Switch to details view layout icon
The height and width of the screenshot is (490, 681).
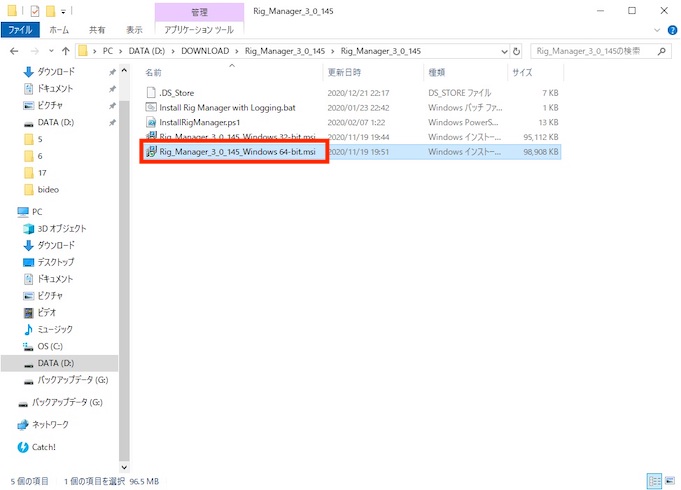click(654, 481)
